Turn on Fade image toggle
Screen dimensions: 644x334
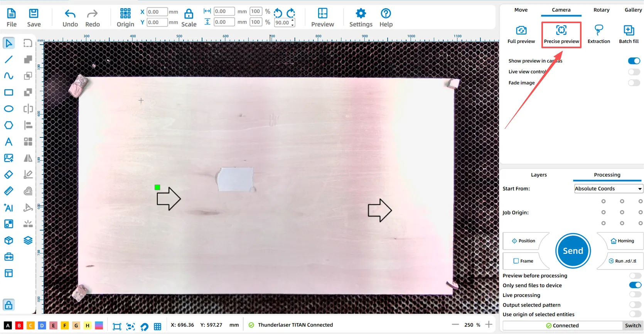tap(634, 83)
